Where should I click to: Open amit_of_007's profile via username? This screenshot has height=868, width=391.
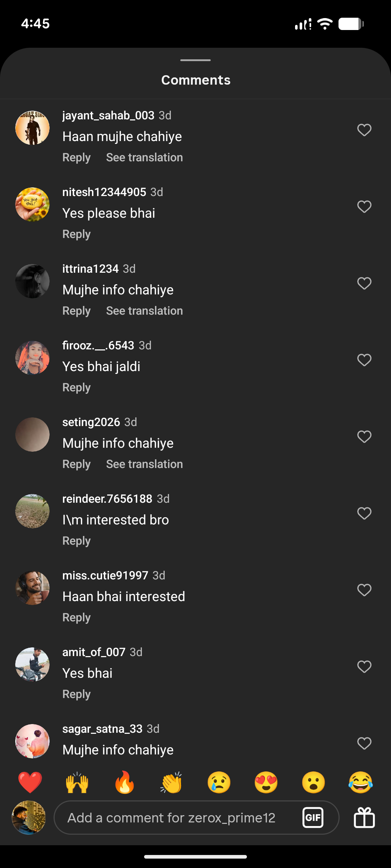(x=94, y=652)
